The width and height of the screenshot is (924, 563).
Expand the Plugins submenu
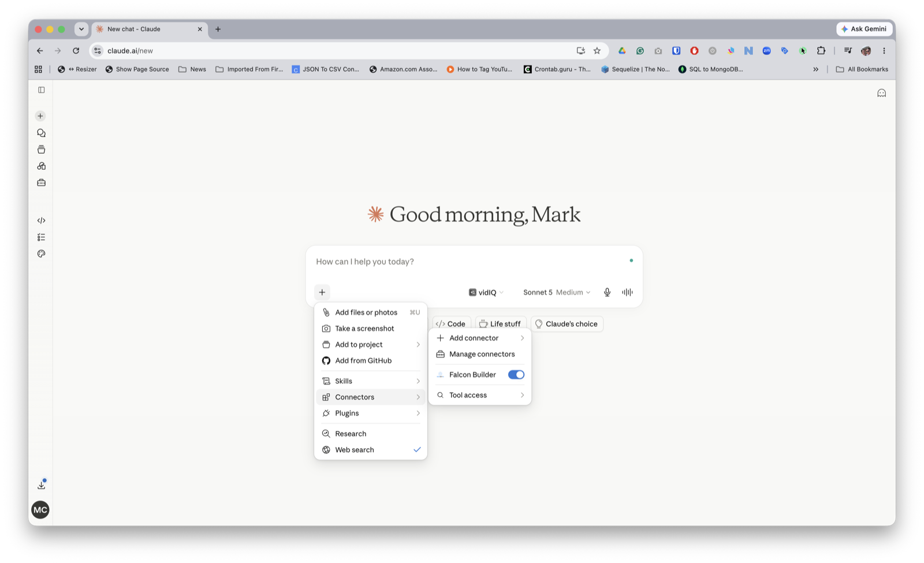point(371,413)
